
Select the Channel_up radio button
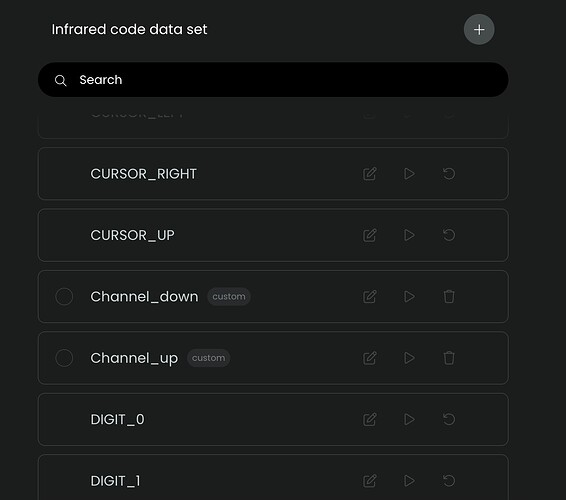point(64,358)
